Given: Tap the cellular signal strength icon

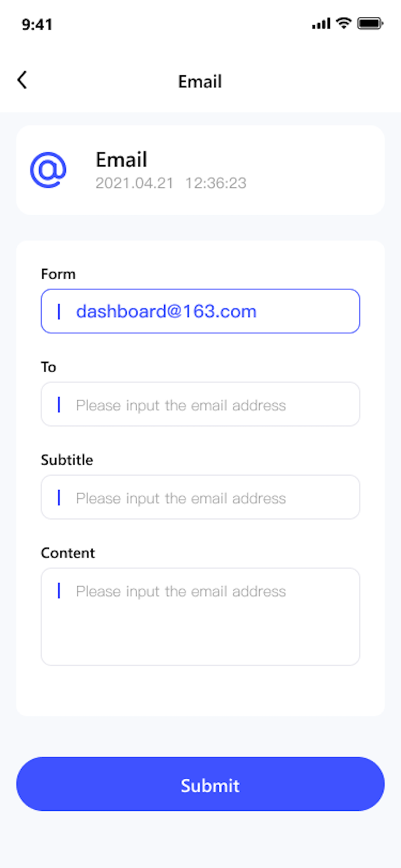Looking at the screenshot, I should pyautogui.click(x=321, y=24).
